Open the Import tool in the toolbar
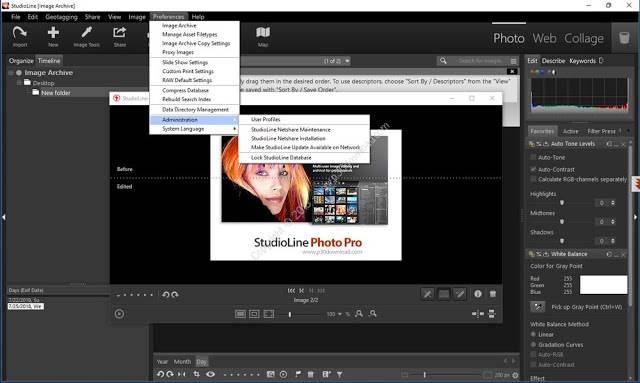Screen dimensions: 640x383 (x=20, y=36)
